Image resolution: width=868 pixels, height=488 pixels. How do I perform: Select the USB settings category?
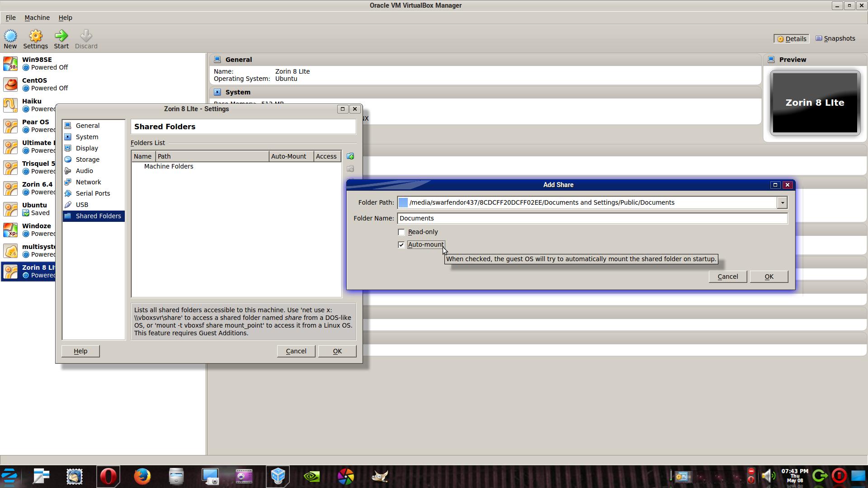pos(82,205)
